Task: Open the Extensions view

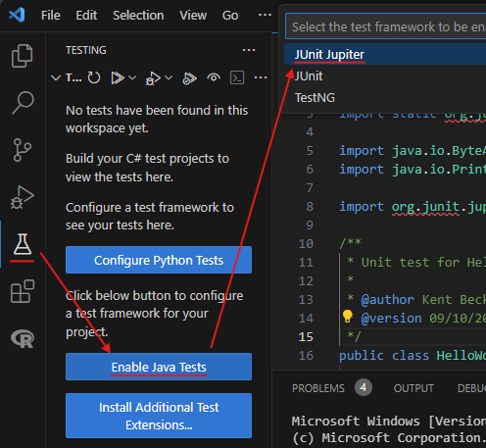Action: coord(23,291)
